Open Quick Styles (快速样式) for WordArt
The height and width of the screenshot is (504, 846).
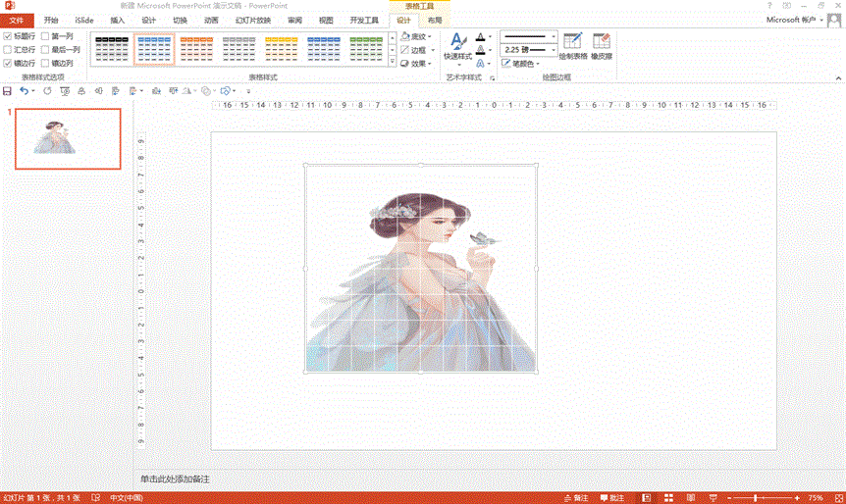458,47
